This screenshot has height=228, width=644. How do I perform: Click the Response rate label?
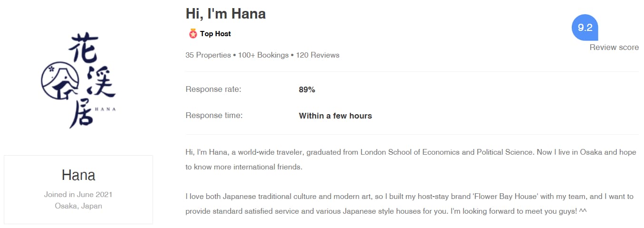(213, 89)
